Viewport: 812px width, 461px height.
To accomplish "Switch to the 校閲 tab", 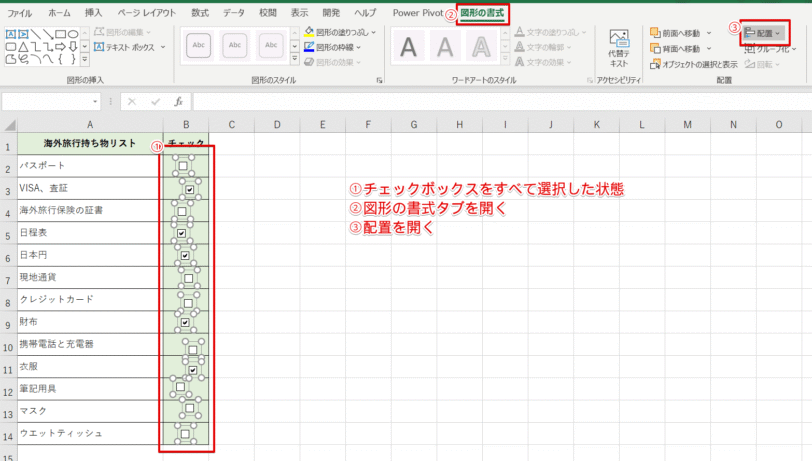I will (x=268, y=13).
